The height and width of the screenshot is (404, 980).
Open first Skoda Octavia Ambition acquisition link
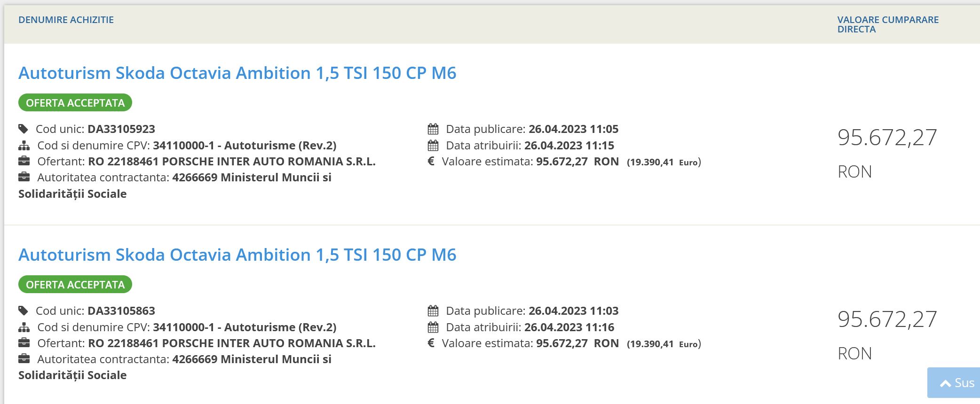[x=237, y=73]
